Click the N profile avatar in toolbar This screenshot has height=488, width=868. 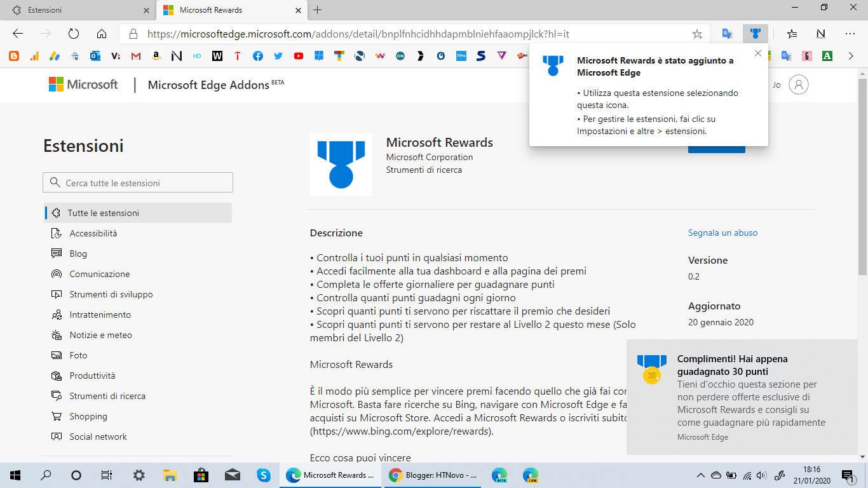click(820, 34)
